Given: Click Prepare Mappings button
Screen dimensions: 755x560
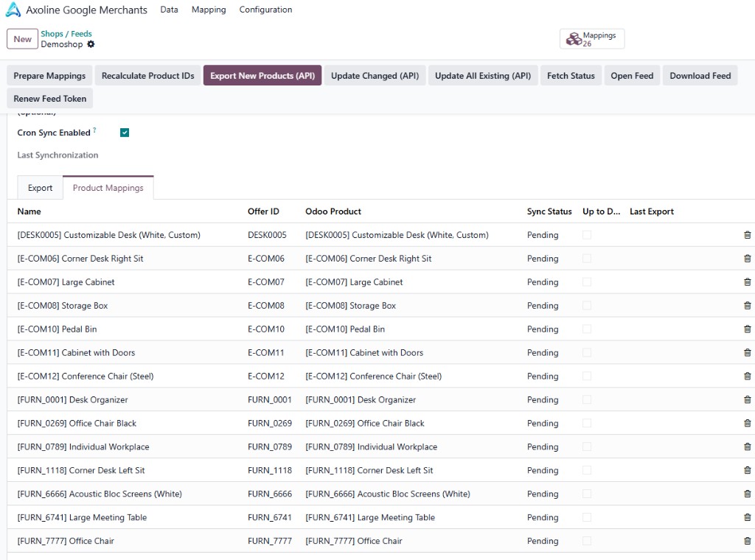Looking at the screenshot, I should coord(49,76).
